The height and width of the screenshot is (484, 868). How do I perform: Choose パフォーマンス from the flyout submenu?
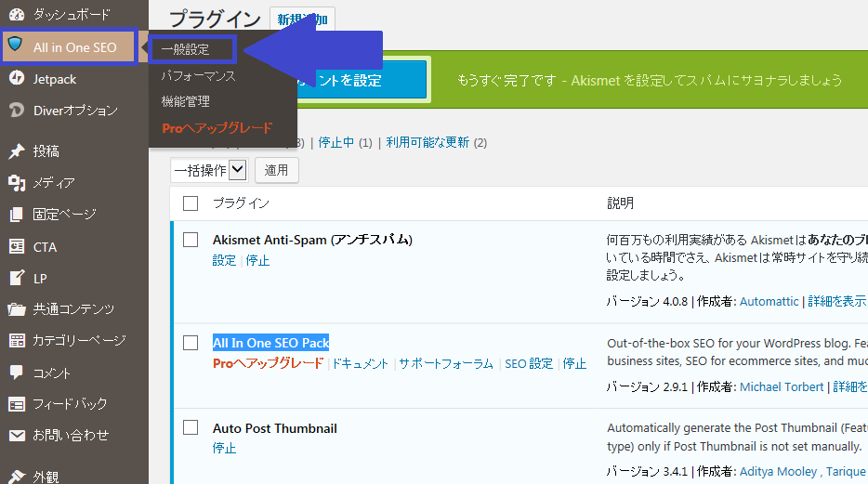198,75
